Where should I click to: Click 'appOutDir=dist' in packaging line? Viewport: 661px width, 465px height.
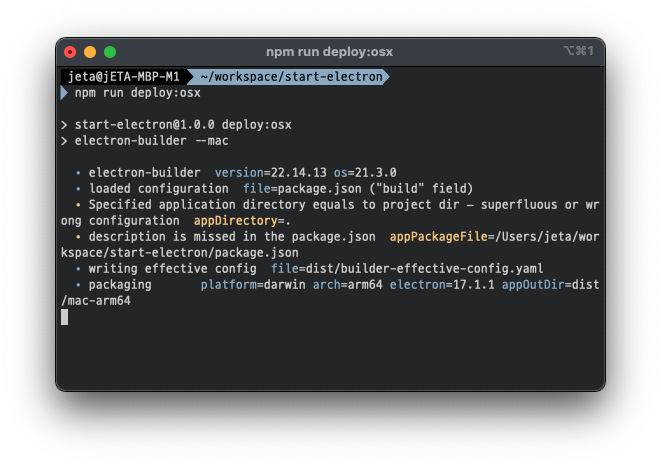550,285
